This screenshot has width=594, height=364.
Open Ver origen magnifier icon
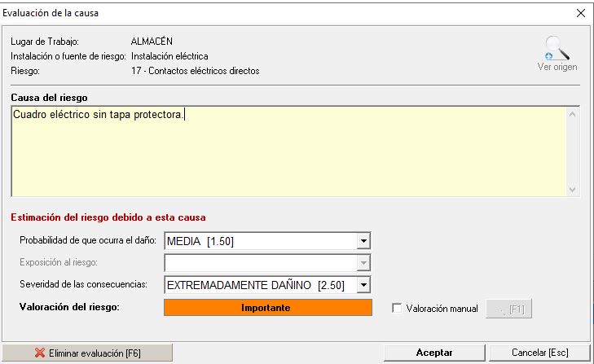pos(557,47)
